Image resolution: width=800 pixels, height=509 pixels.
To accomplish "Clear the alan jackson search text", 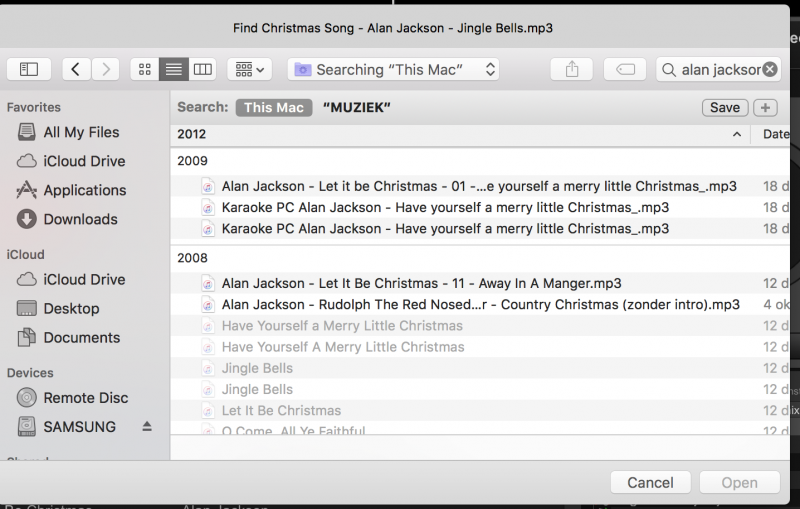I will 770,69.
